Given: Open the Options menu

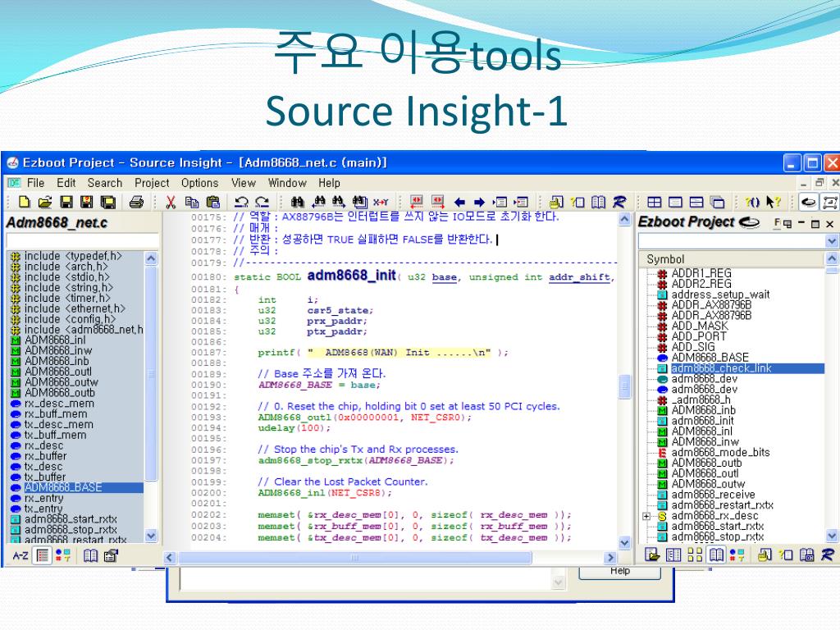Looking at the screenshot, I should click(x=200, y=183).
